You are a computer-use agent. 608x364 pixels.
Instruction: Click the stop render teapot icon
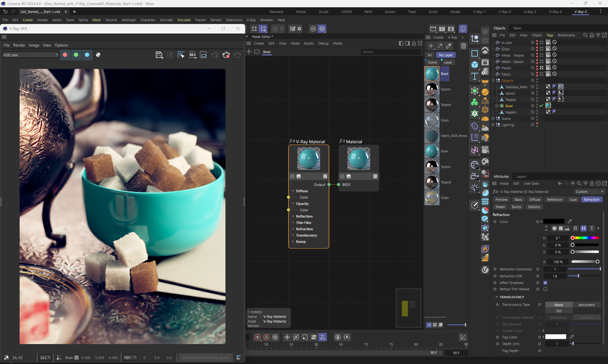click(226, 55)
